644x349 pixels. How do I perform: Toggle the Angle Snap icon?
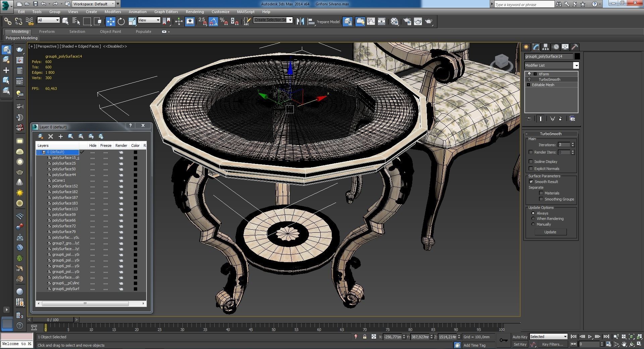click(x=213, y=21)
